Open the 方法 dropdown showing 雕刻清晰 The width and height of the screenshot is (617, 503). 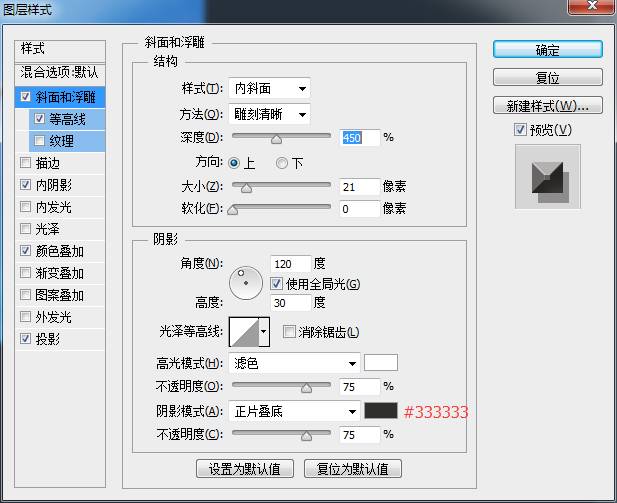click(269, 114)
